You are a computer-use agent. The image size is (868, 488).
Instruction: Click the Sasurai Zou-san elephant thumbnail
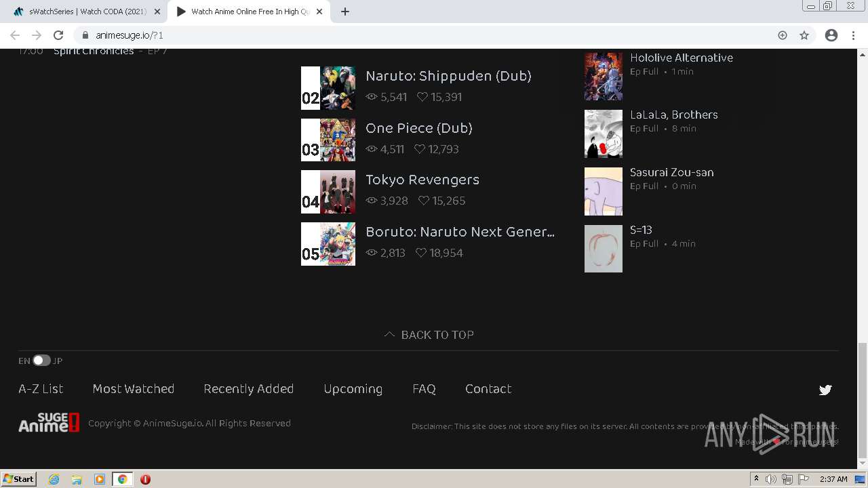[x=604, y=191]
